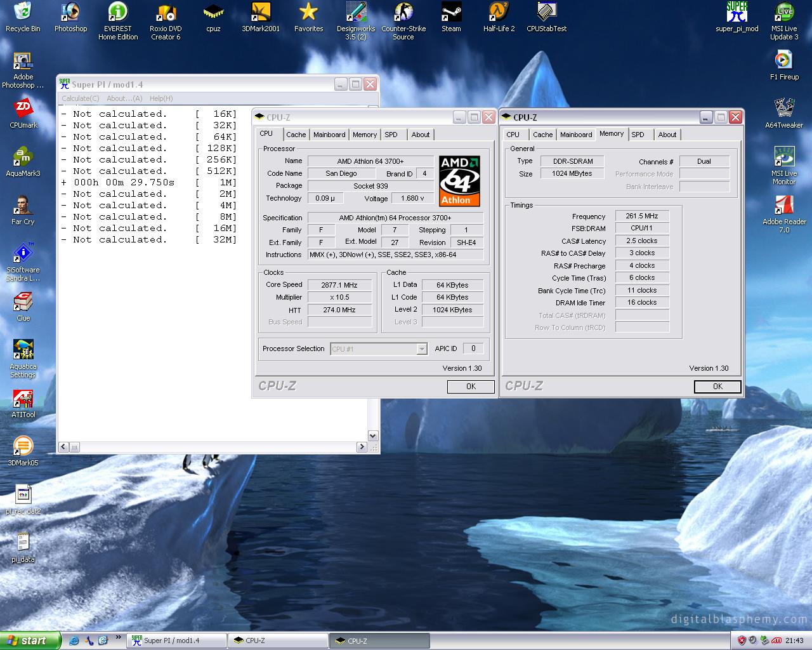
Task: Open SPD tab in right CPU-Z window
Action: (638, 135)
